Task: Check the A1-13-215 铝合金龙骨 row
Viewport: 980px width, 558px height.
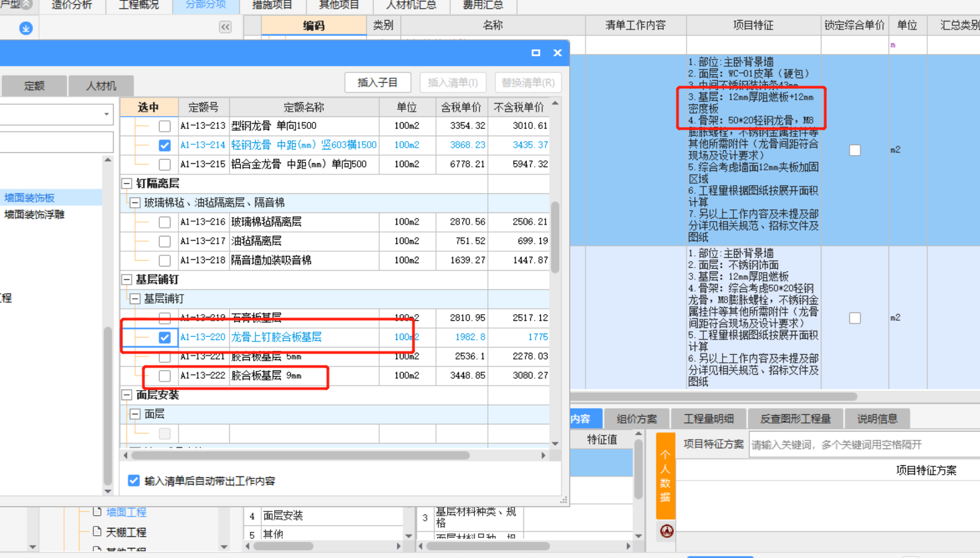Action: click(x=164, y=164)
